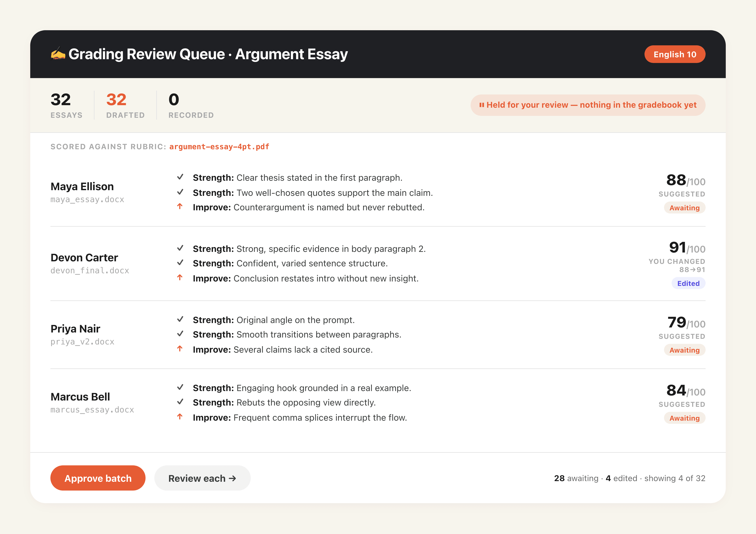The image size is (756, 534).
Task: Select Devon Carter's name
Action: click(84, 258)
